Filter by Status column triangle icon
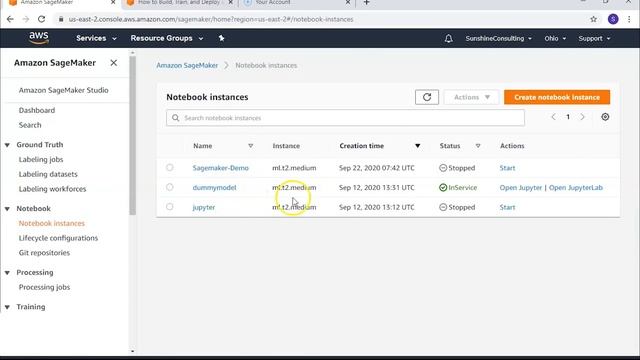Image resolution: width=640 pixels, height=360 pixels. 478,146
